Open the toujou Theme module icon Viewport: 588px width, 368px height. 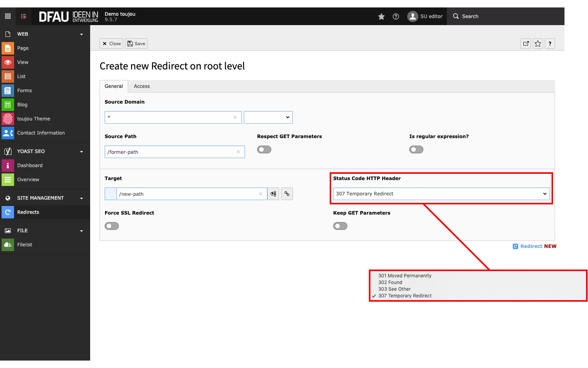tap(8, 119)
